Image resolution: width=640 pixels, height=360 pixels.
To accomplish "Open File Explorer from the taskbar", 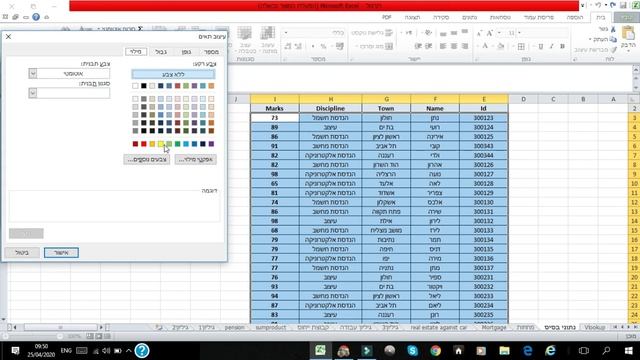I will [x=504, y=351].
